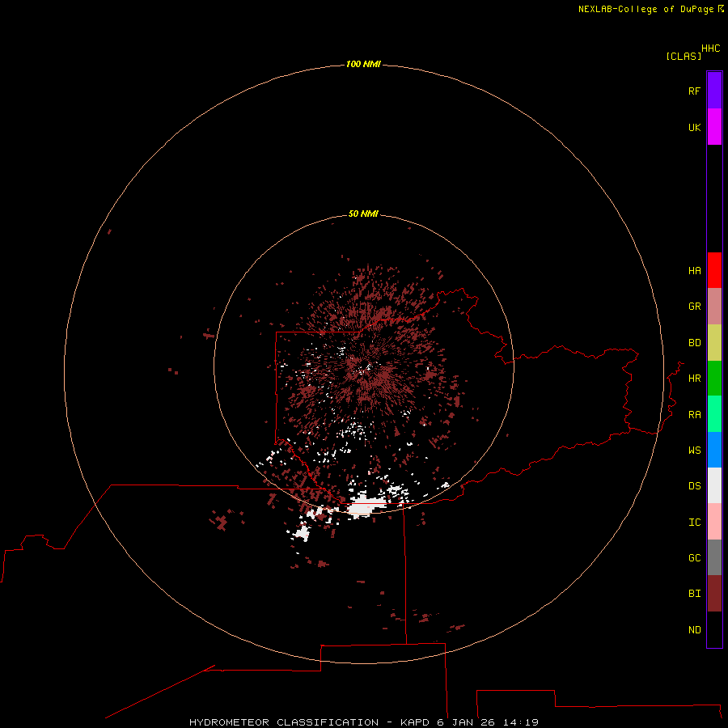Click the HYDROMETEOR CLASSIFICATION caption text
Screen dimensions: 728x728
284,722
